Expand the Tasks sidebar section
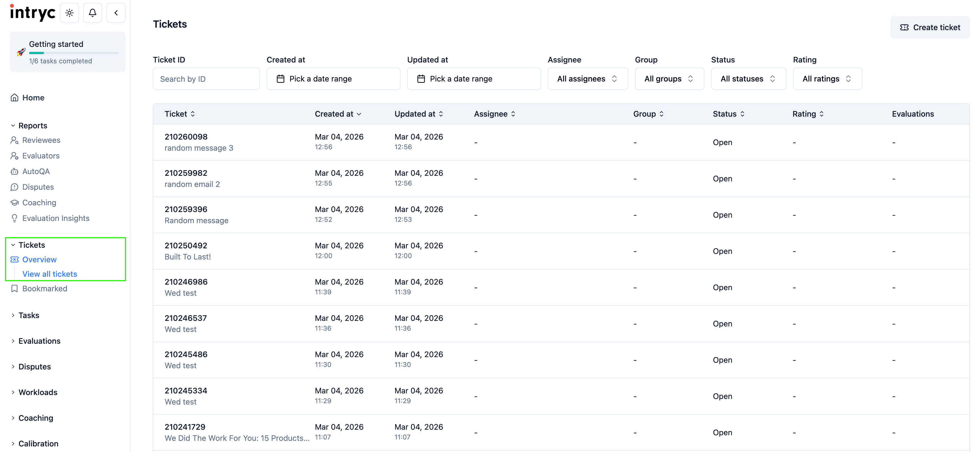The width and height of the screenshot is (980, 452). point(29,315)
